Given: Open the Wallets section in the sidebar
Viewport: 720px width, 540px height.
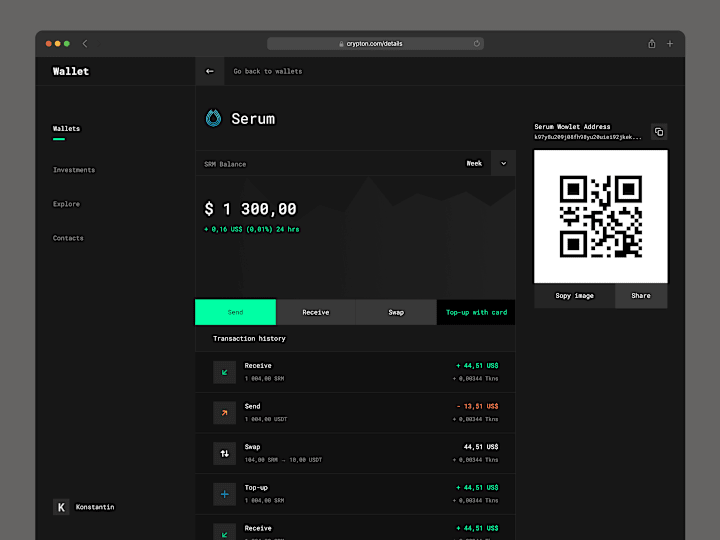Looking at the screenshot, I should tap(66, 129).
